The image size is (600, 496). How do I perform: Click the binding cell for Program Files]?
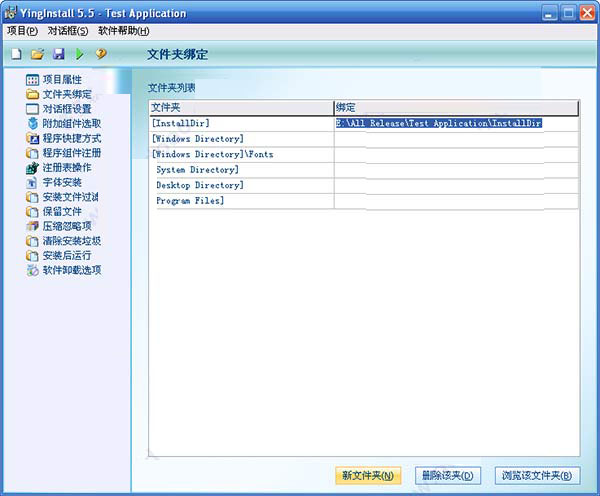click(x=456, y=201)
